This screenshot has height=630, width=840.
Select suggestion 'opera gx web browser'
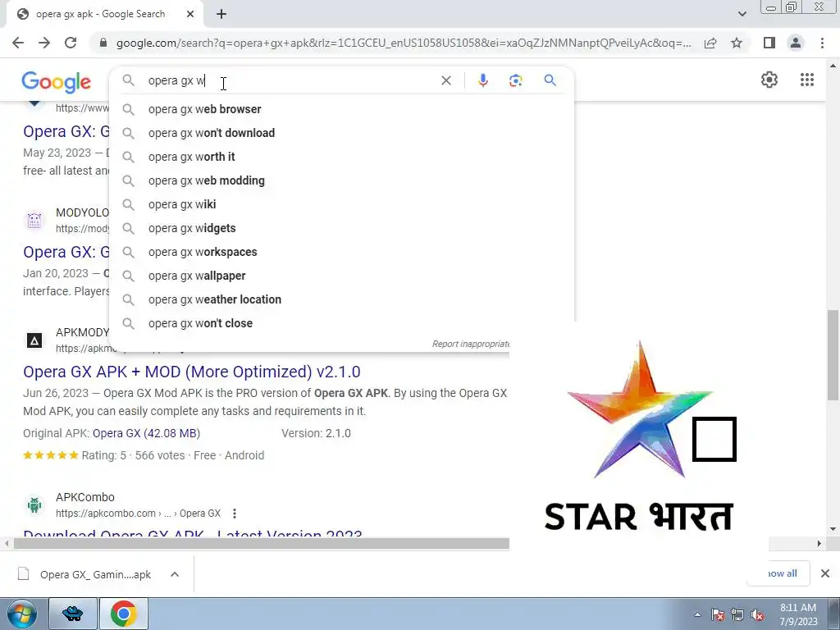(x=341, y=109)
